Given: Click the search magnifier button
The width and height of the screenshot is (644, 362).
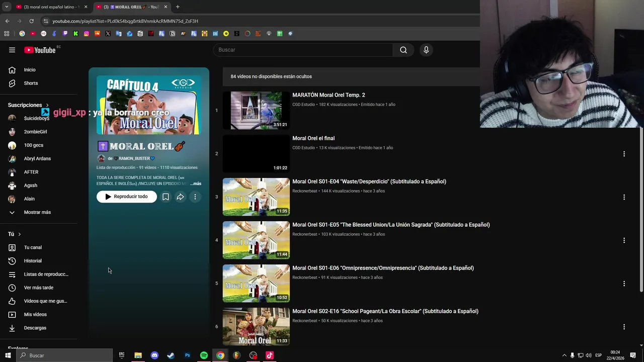Looking at the screenshot, I should [404, 50].
